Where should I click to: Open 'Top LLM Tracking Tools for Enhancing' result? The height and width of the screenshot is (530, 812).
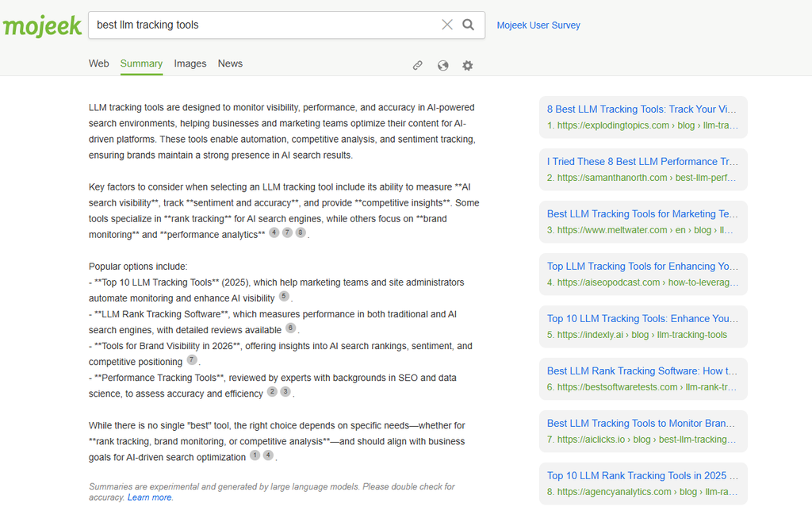[x=642, y=267]
